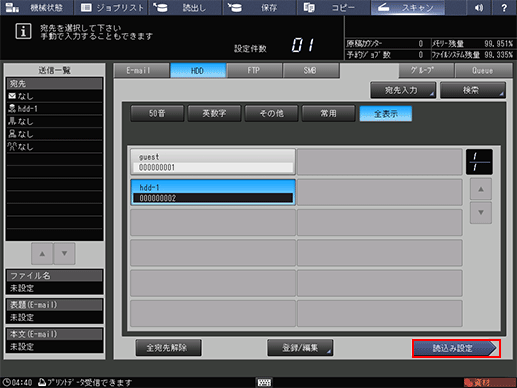Page down the HDD address list
Viewport: 517px width, 388px height.
pyautogui.click(x=481, y=212)
